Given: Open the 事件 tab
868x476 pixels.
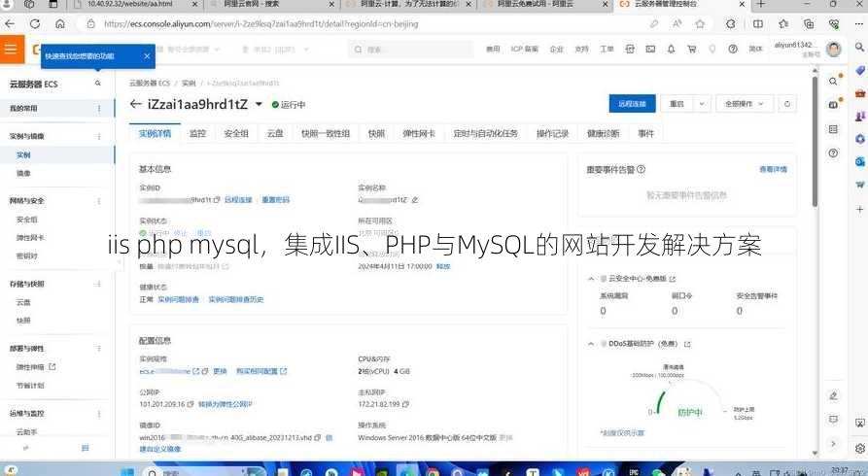Looking at the screenshot, I should pyautogui.click(x=646, y=133).
